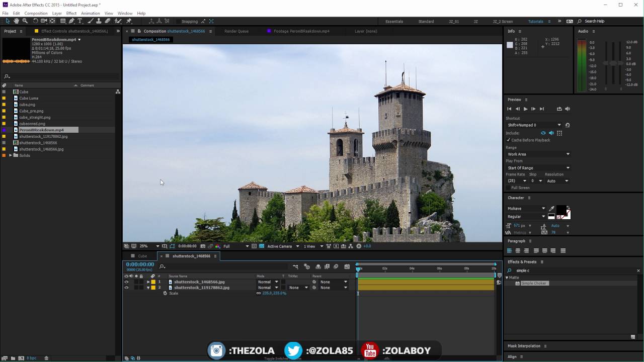Open the Full resolution dropdown

[x=235, y=246]
